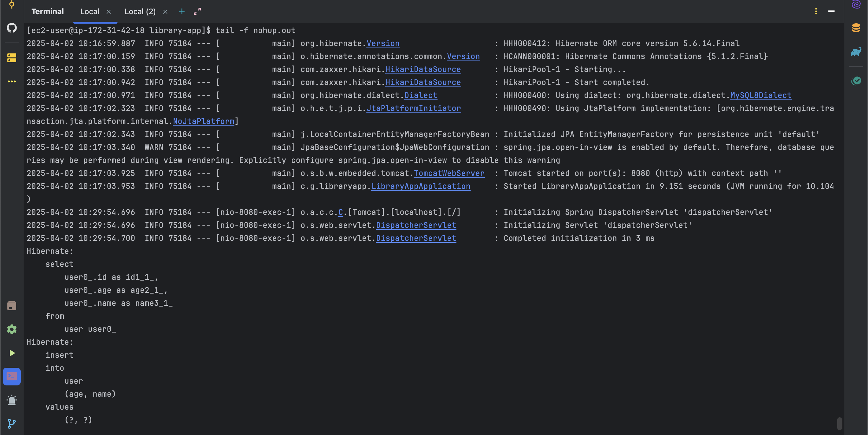Open the Build tool window icon
This screenshot has width=868, height=435.
coord(12,306)
